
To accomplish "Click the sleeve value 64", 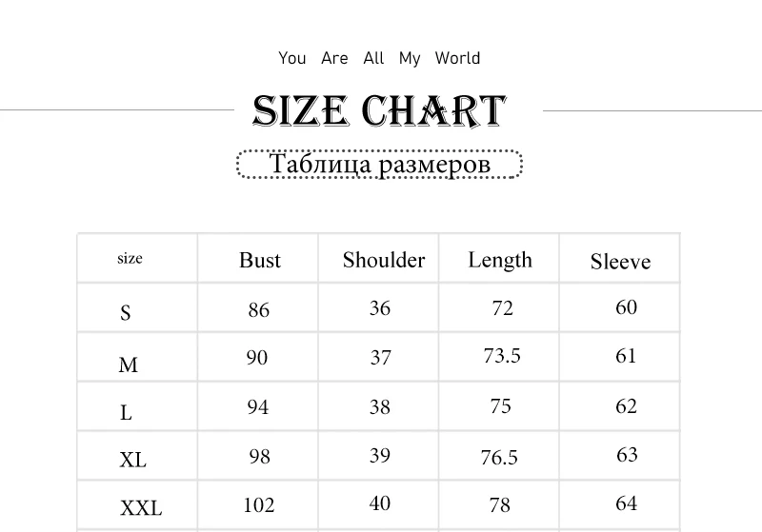I will [x=626, y=503].
